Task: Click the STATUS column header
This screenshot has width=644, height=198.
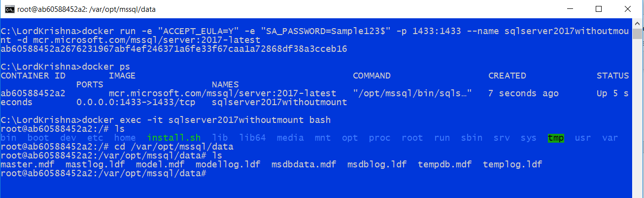Action: pos(612,76)
